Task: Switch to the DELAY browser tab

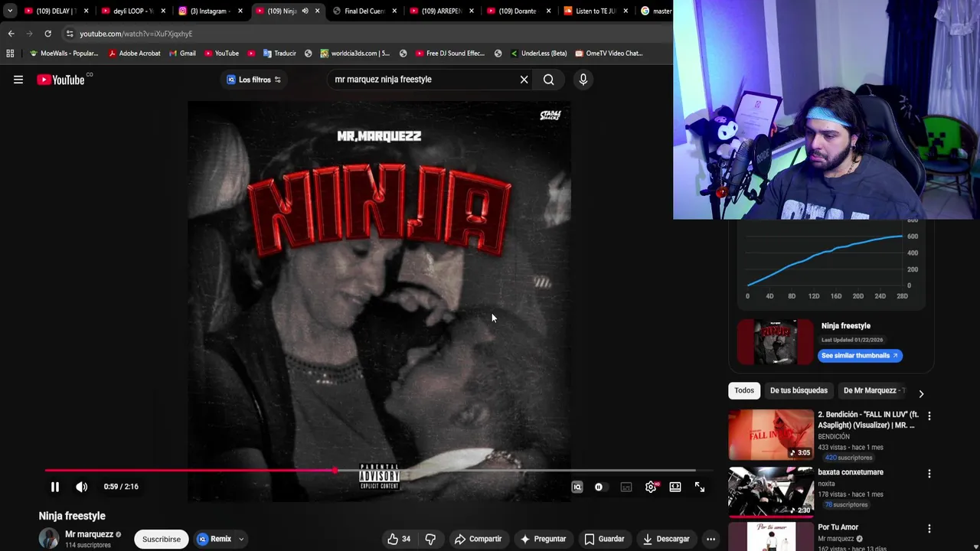Action: 56,11
